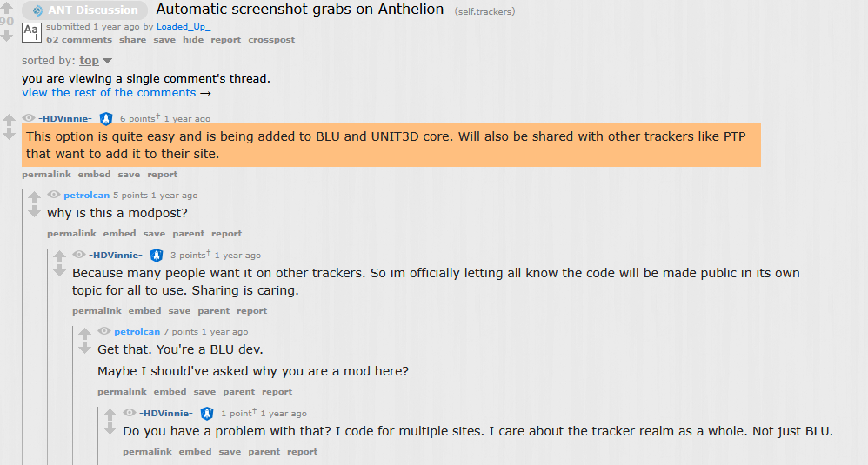Open 'view the rest of the comments' link
Screen dimensions: 868x465
point(109,93)
